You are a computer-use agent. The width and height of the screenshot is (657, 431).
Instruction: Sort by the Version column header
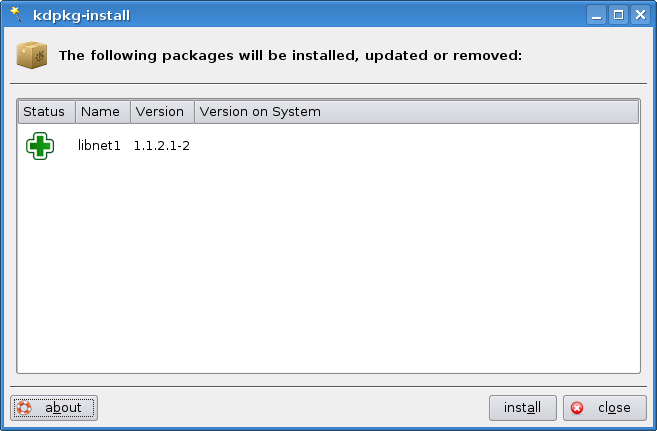(162, 112)
